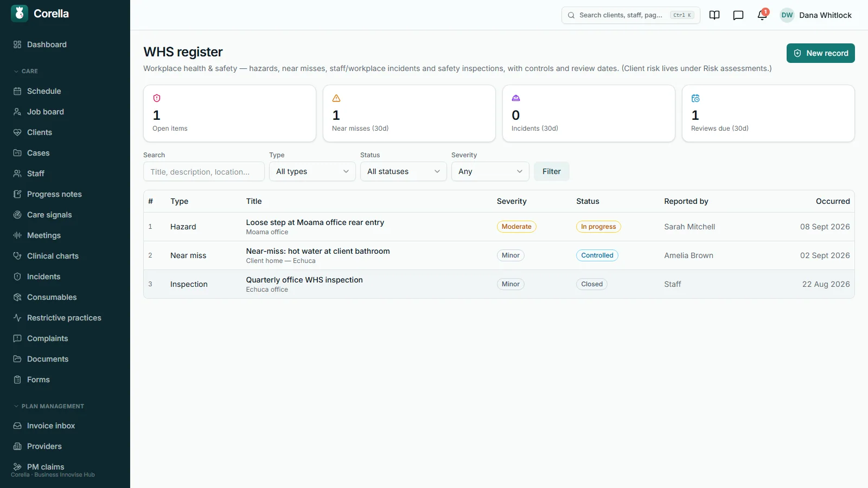Screen dimensions: 868x488
Task: Click the Corella logo icon
Action: click(x=20, y=14)
